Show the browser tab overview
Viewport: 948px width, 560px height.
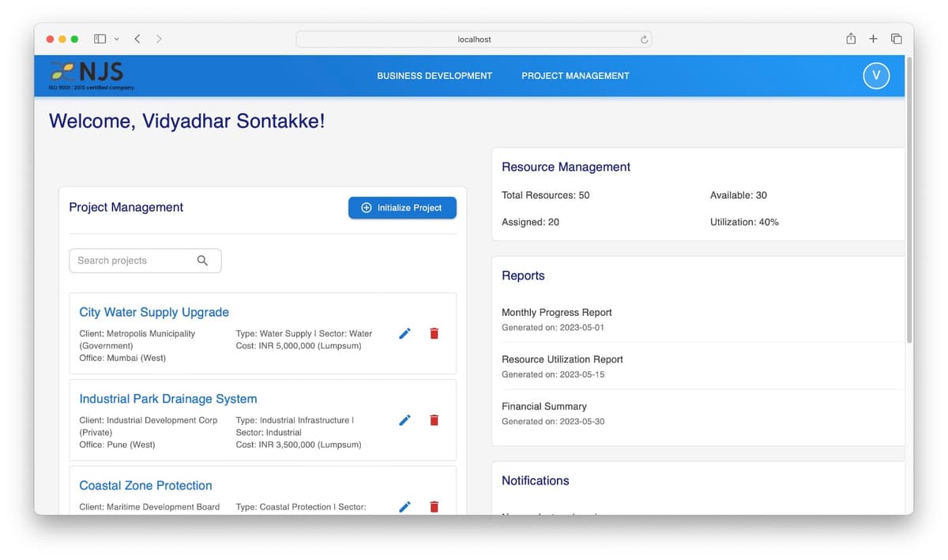pyautogui.click(x=896, y=38)
